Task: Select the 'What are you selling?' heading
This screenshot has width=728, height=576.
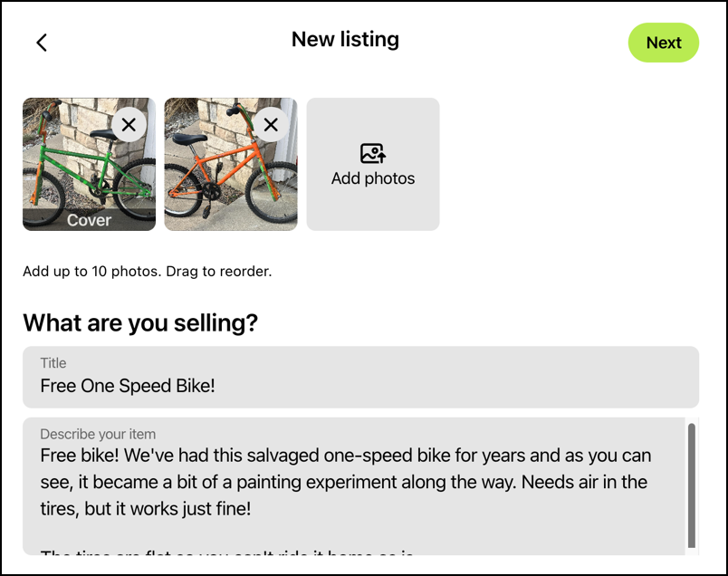Action: (139, 323)
